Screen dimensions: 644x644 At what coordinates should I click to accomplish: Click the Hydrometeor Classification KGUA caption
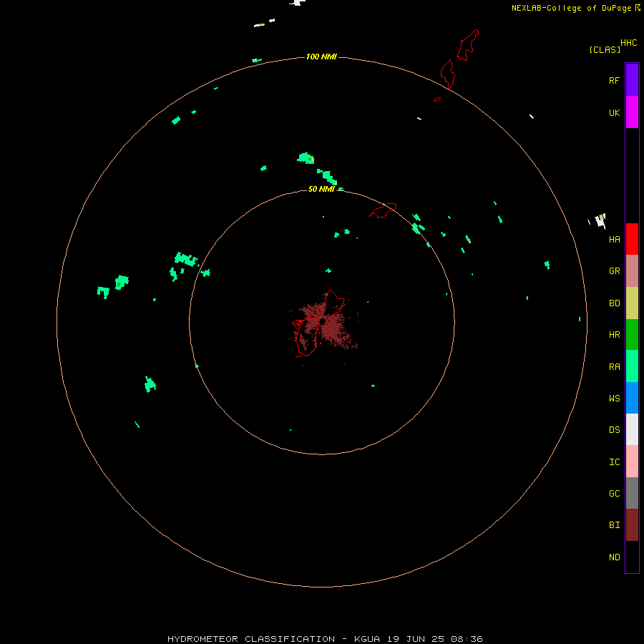click(325, 639)
